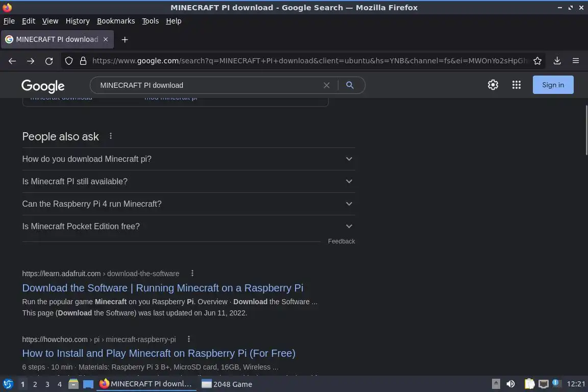Click the Sign in button
Screen dimensions: 588x392
click(x=553, y=85)
